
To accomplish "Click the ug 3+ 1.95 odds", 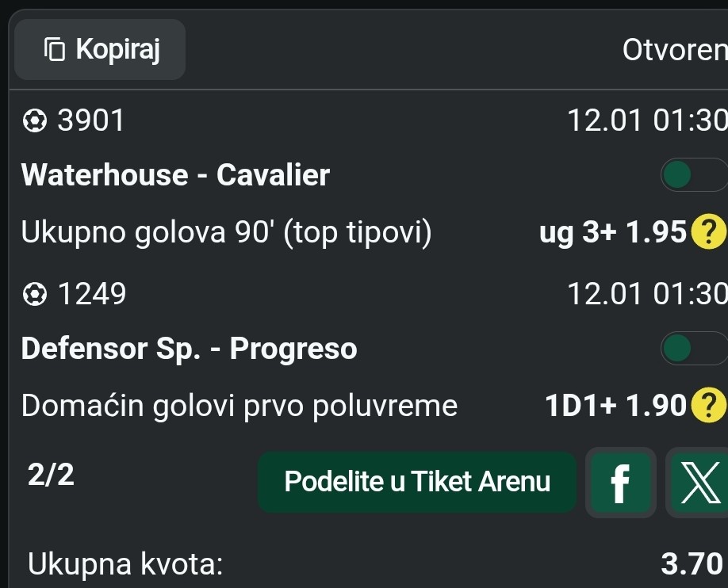I will click(x=611, y=233).
